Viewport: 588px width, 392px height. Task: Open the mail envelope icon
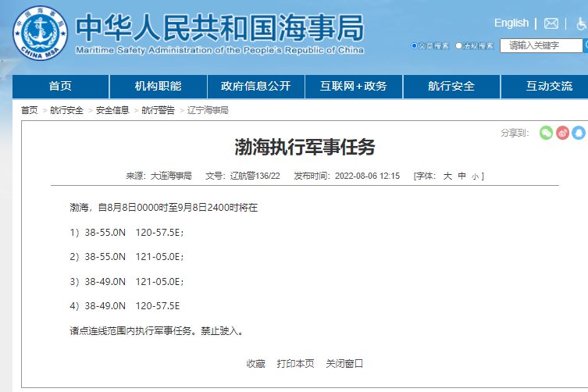pos(551,23)
